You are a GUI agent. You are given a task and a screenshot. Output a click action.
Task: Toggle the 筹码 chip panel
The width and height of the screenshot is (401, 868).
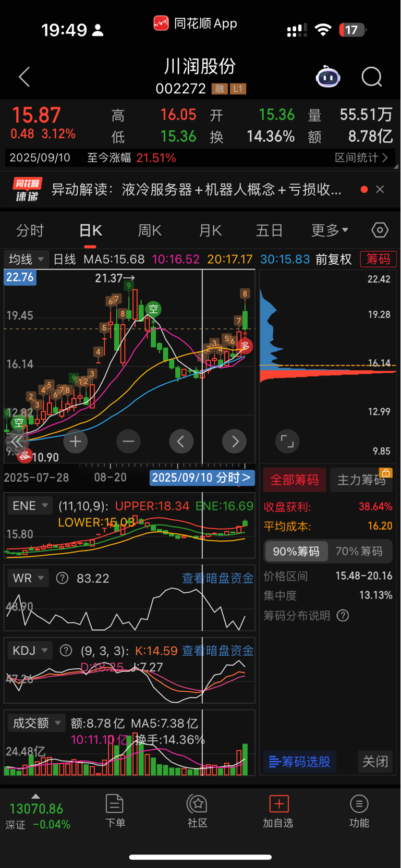(378, 259)
